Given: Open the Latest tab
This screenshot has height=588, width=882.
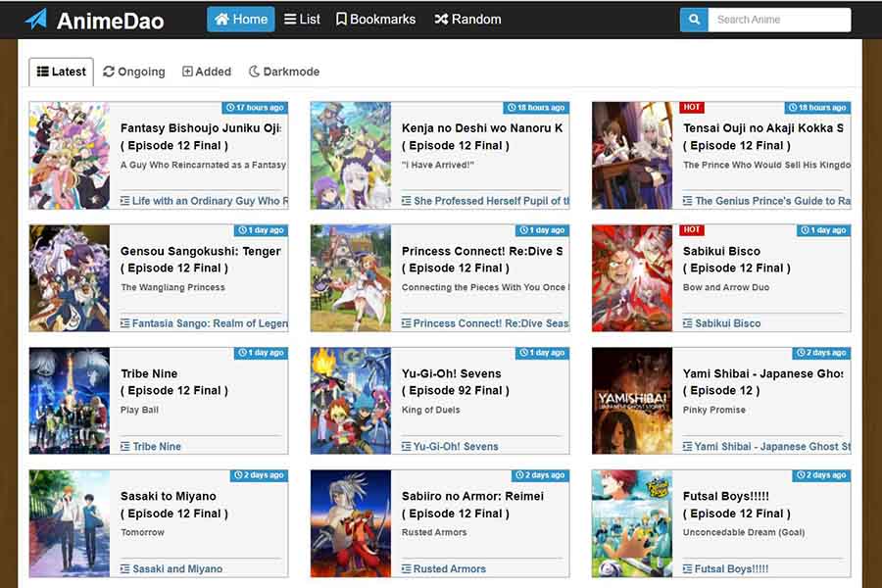Looking at the screenshot, I should 62,72.
